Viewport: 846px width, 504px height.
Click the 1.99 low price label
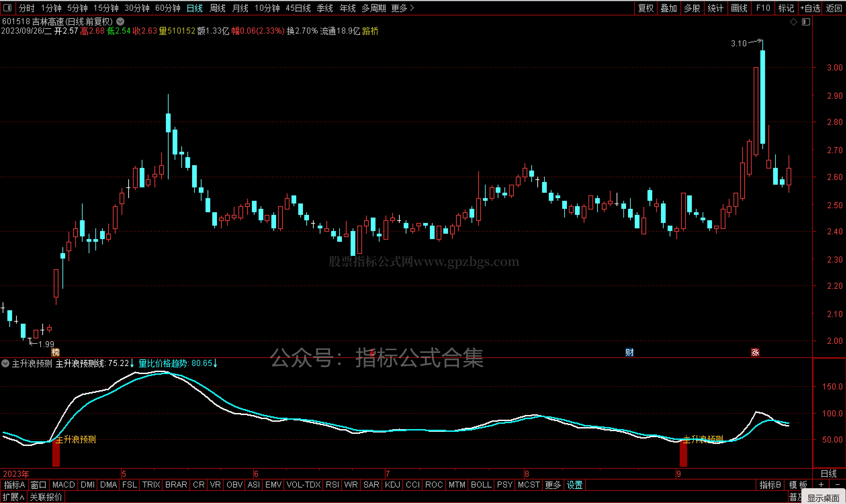tap(47, 345)
